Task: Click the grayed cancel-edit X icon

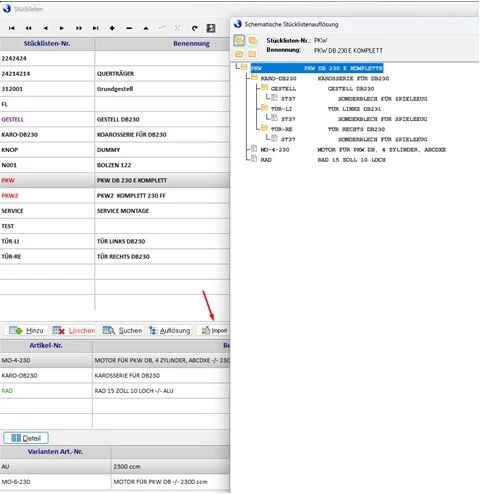Action: (177, 28)
